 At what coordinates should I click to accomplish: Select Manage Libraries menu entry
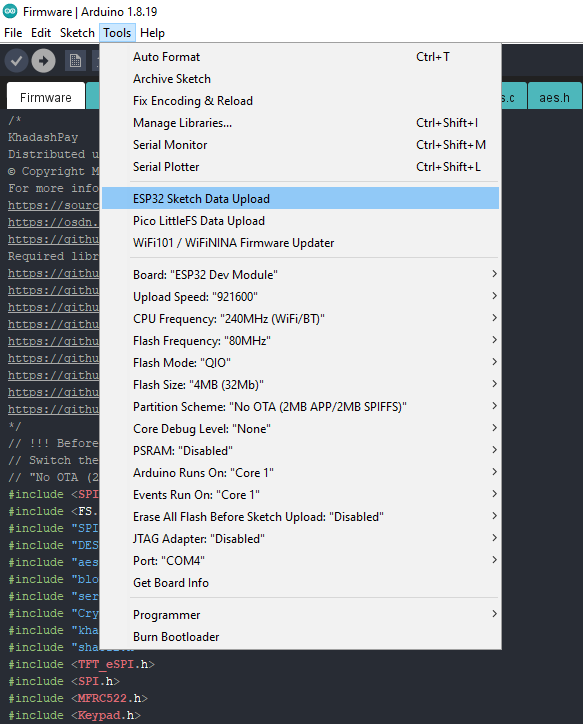pos(301,123)
